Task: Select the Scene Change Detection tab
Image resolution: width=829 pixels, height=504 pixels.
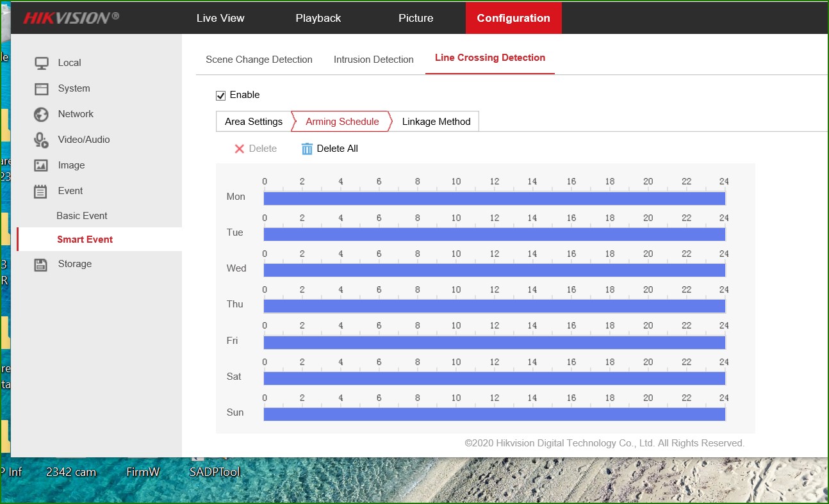Action: [259, 60]
